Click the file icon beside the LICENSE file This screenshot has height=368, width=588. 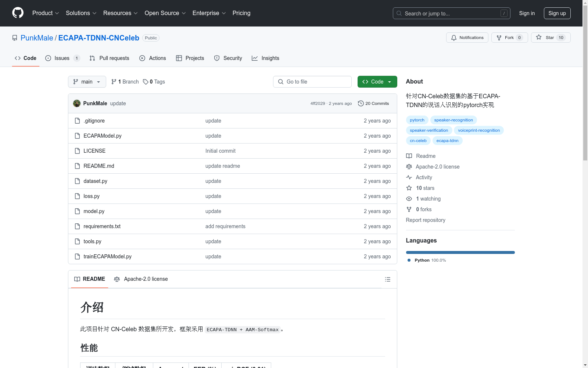point(77,151)
